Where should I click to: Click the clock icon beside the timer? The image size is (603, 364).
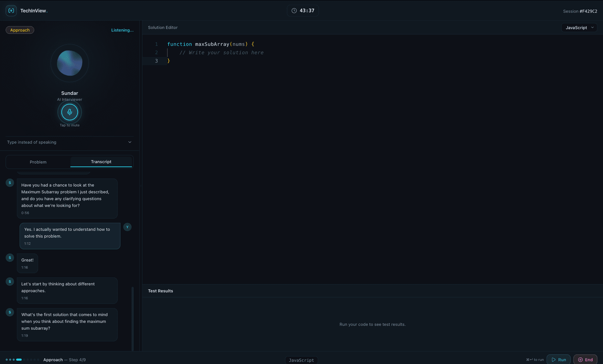point(294,11)
